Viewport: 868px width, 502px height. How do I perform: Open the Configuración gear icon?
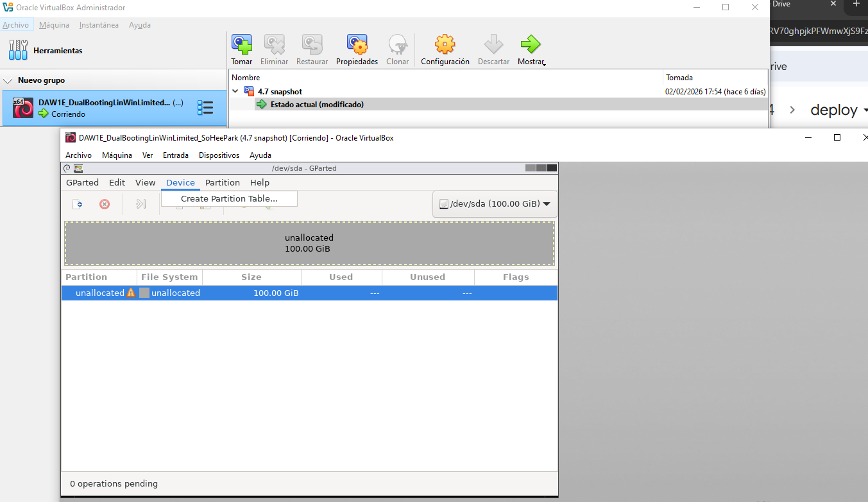coord(445,44)
